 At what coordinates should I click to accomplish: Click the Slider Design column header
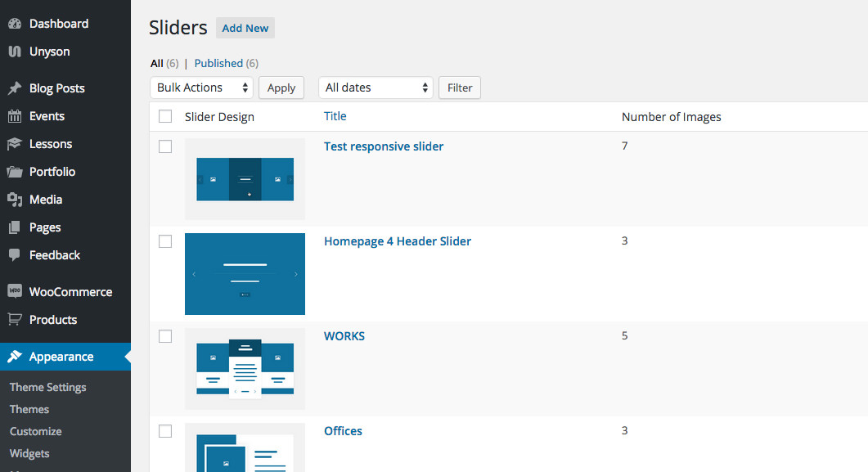(x=219, y=117)
